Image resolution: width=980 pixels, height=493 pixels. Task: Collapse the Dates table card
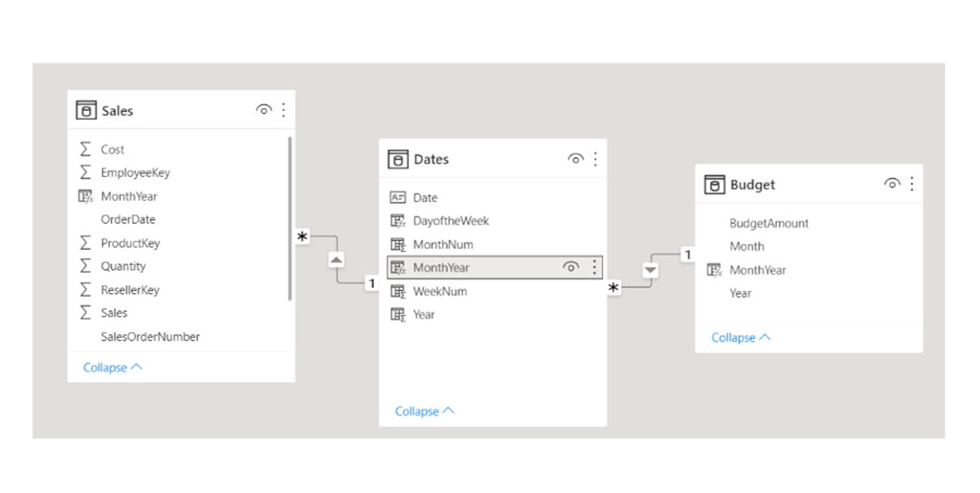coord(424,412)
